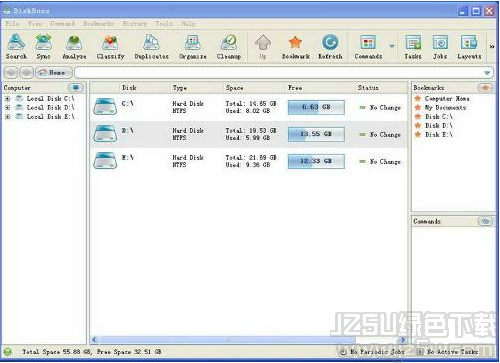Open the Commands toolbar icon
This screenshot has height=363, width=500.
click(368, 47)
